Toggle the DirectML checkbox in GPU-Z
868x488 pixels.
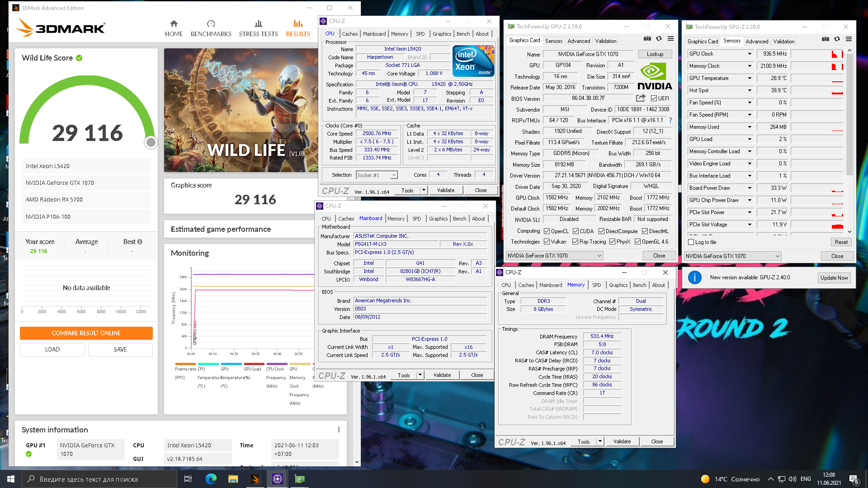(645, 231)
